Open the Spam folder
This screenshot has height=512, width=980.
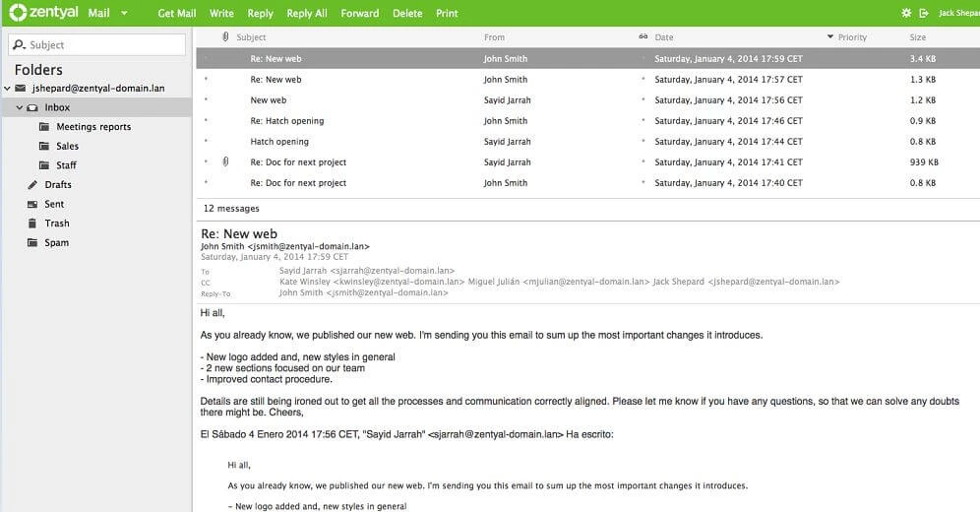(57, 243)
